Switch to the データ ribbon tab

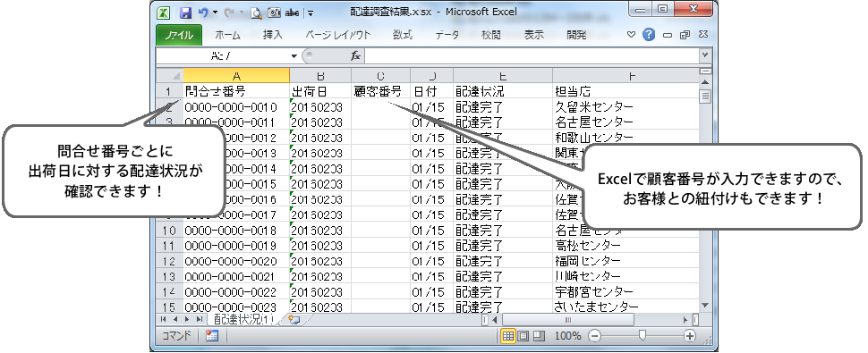(x=447, y=35)
